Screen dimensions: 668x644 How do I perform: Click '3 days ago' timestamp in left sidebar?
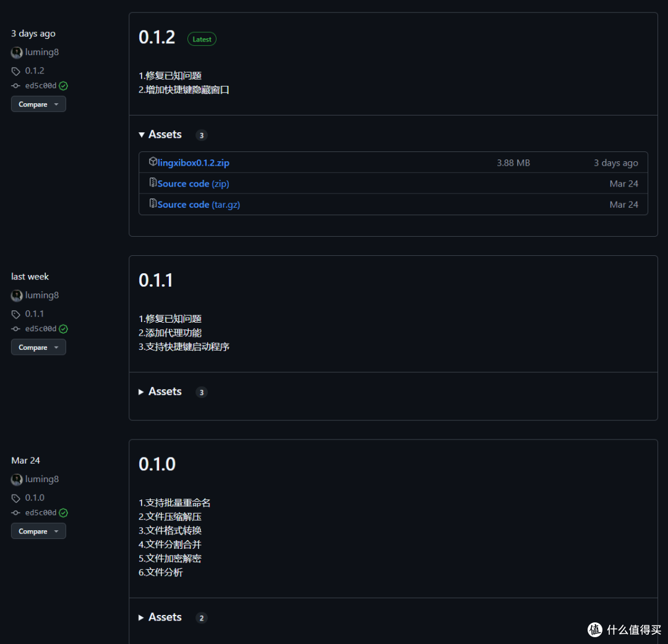click(33, 33)
